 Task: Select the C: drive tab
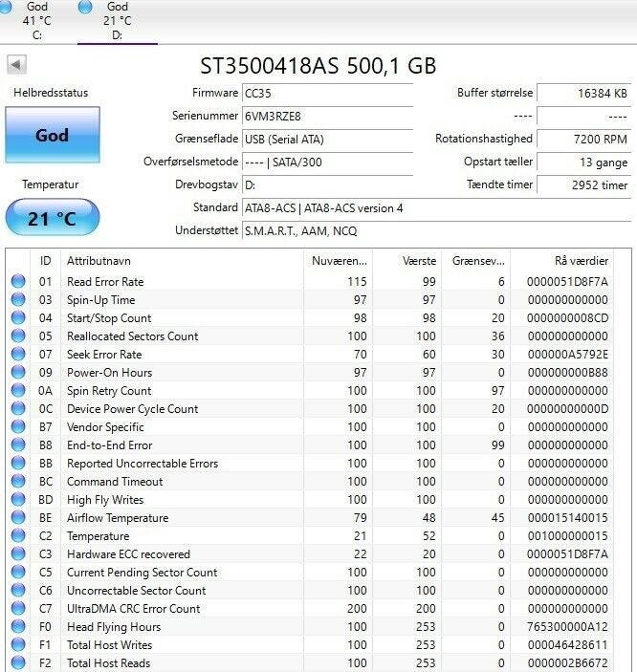pyautogui.click(x=37, y=21)
